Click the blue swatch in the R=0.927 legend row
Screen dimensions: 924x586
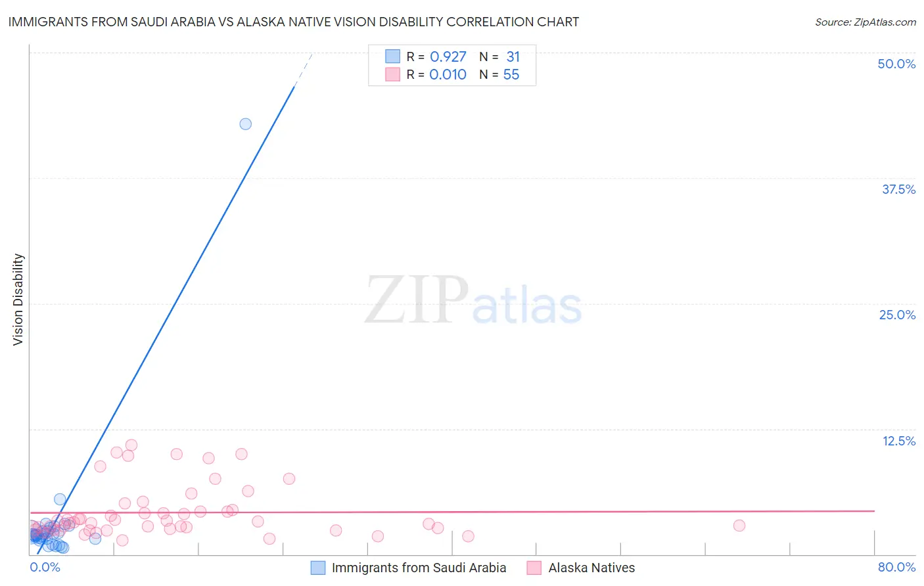pos(392,56)
